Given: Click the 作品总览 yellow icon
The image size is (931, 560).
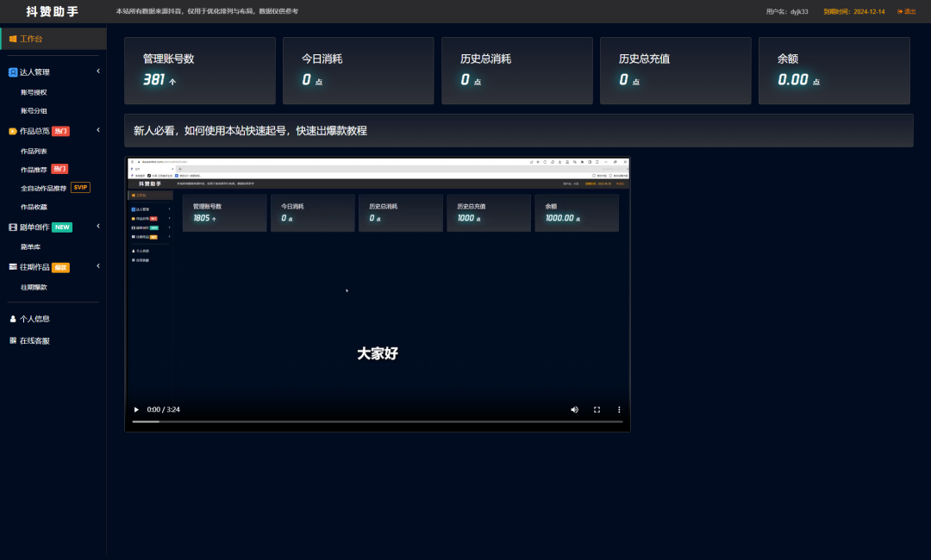Looking at the screenshot, I should tap(13, 131).
